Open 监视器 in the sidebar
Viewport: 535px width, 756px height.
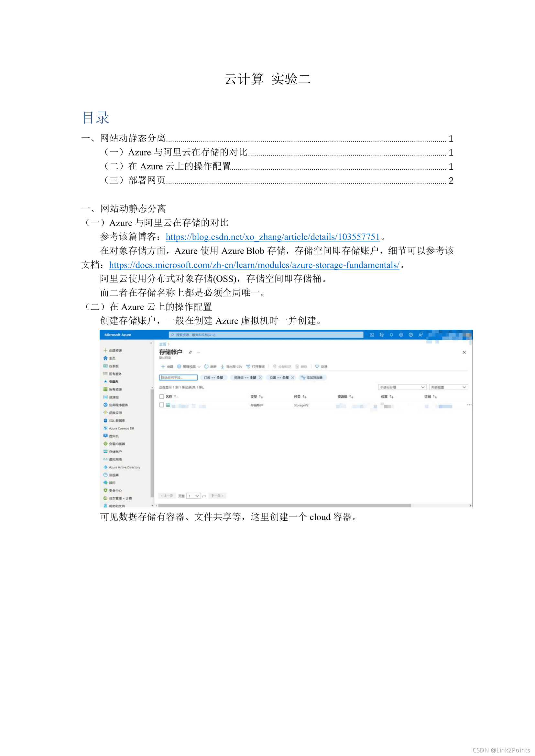pyautogui.click(x=111, y=475)
